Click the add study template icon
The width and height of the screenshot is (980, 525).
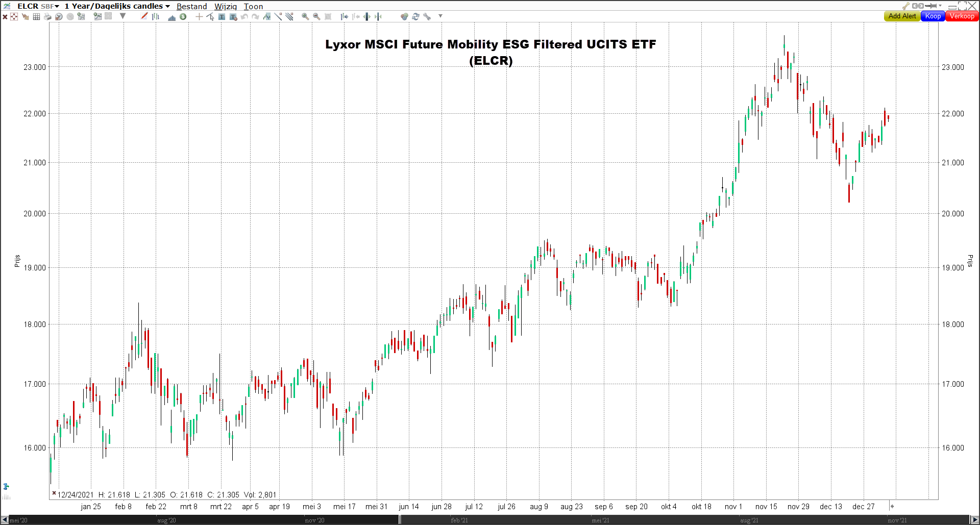point(81,17)
